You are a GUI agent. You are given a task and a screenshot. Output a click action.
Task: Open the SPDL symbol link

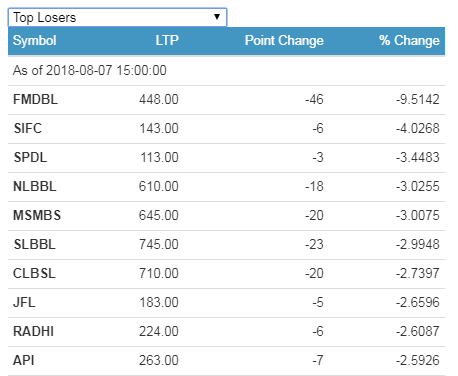pos(30,157)
